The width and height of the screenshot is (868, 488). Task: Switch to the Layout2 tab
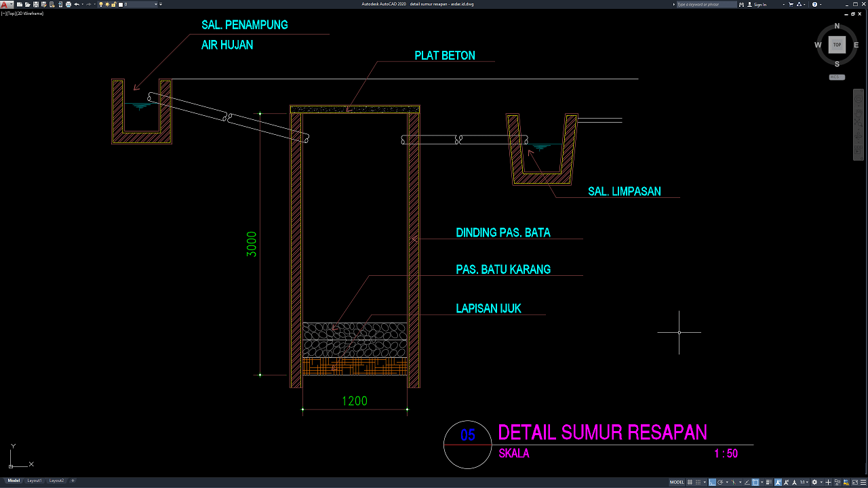point(56,481)
